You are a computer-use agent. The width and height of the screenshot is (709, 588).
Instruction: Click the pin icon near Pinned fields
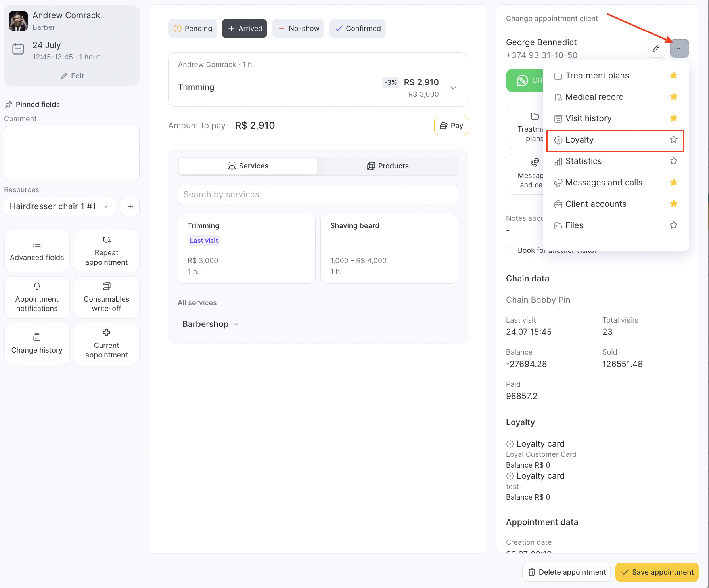9,105
